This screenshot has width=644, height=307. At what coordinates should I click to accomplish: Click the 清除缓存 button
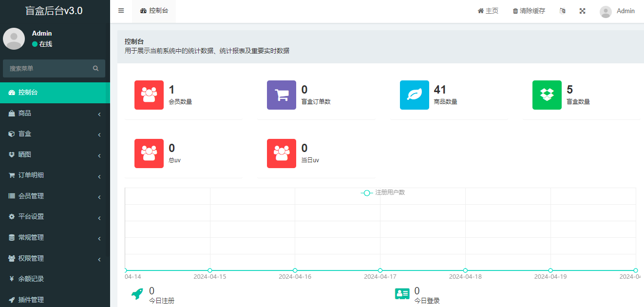pyautogui.click(x=528, y=10)
